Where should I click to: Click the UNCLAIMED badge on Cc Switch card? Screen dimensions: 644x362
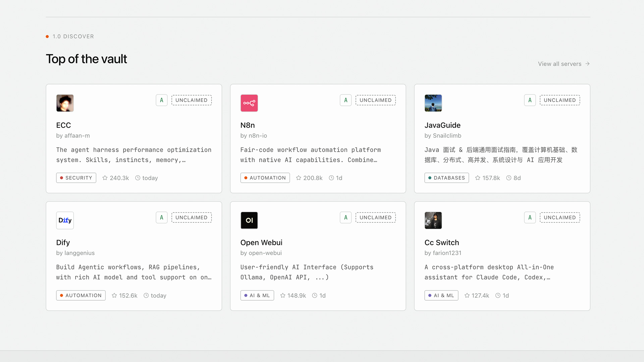[560, 218]
